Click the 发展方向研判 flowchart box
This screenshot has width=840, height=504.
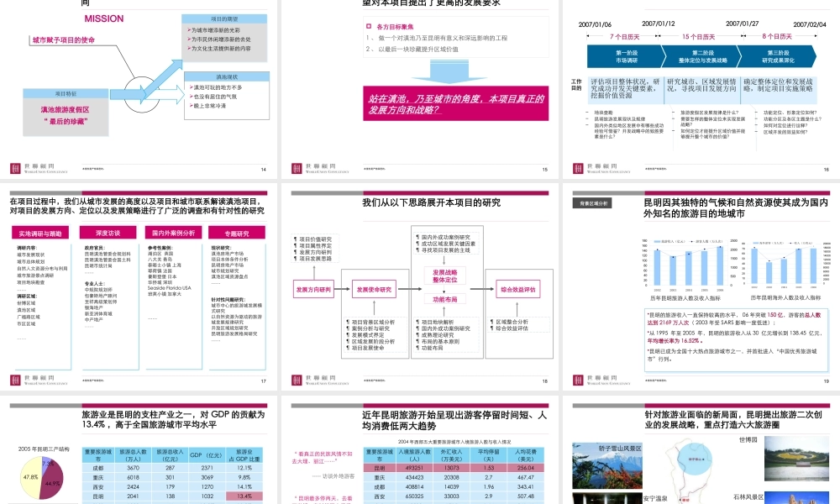pyautogui.click(x=313, y=290)
